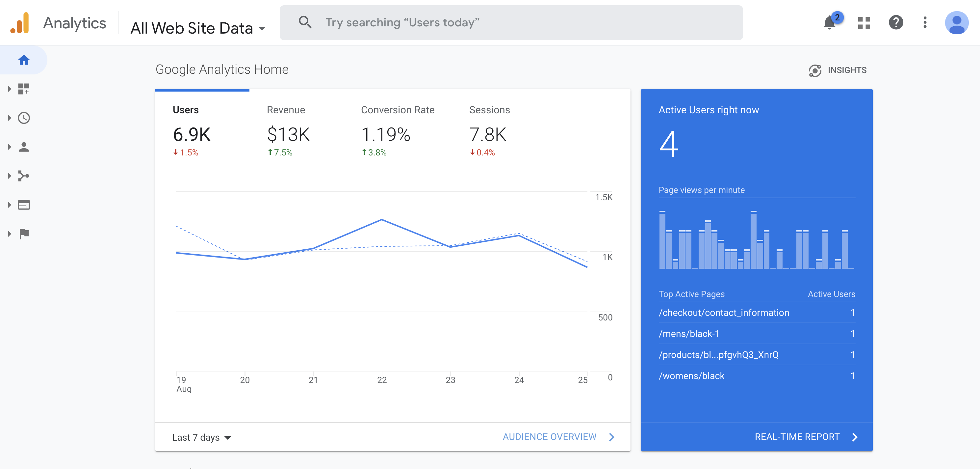The image size is (980, 469).
Task: Open /womens/black active page
Action: [x=691, y=376]
